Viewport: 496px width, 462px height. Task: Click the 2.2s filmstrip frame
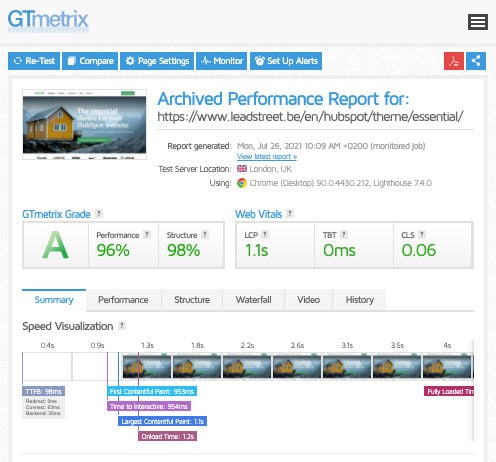click(x=247, y=366)
